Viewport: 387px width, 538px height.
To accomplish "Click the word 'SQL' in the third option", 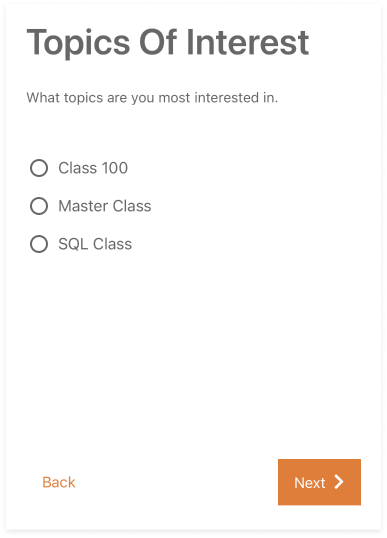I will point(73,244).
